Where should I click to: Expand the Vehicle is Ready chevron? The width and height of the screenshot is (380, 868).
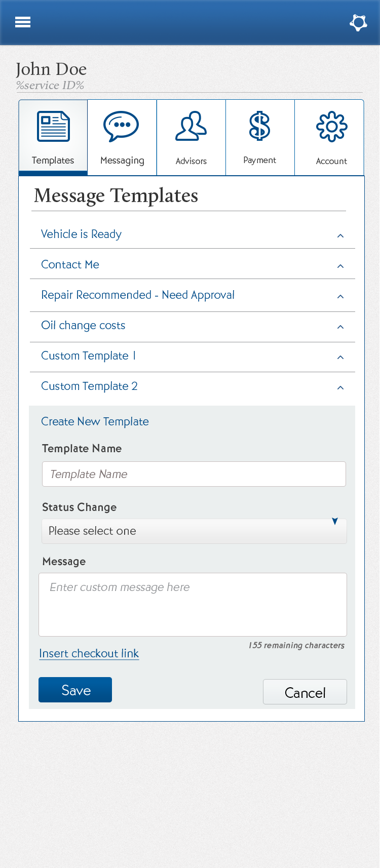[x=340, y=236]
